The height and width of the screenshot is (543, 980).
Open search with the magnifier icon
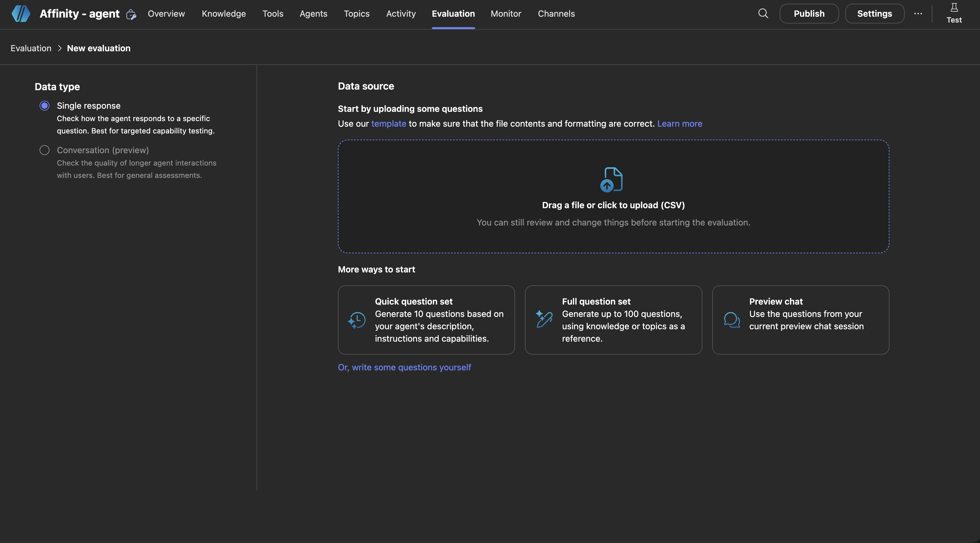tap(763, 14)
